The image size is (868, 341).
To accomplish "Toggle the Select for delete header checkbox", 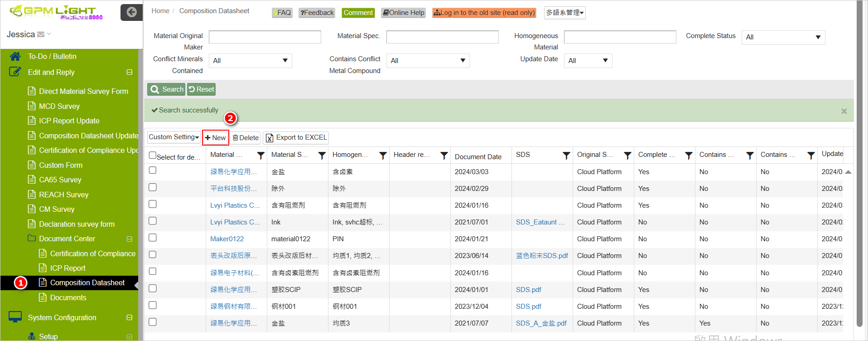I will tap(153, 155).
